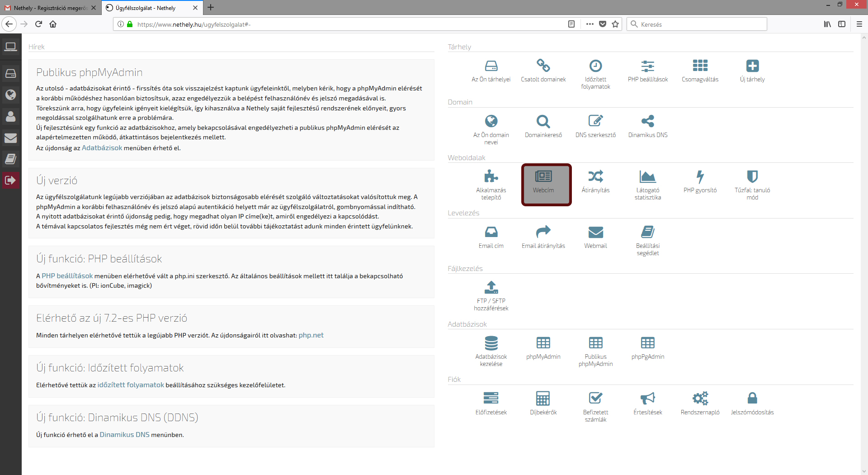Toggle the Firefox sidebar button
The width and height of the screenshot is (868, 475).
[842, 24]
